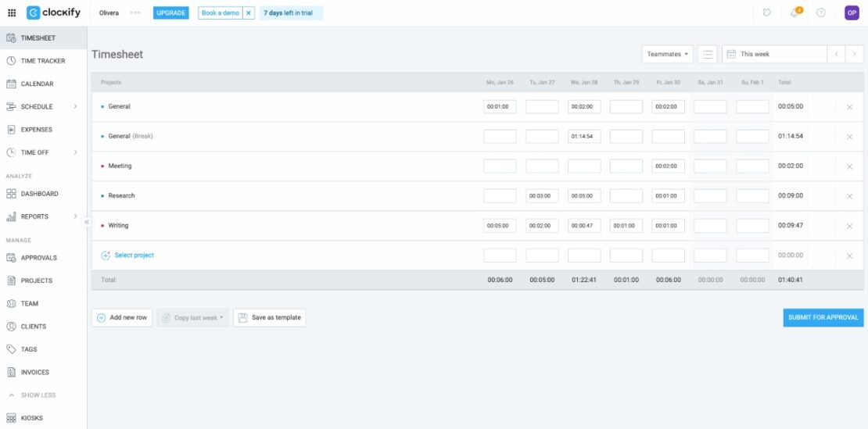The width and height of the screenshot is (868, 429).
Task: Click grand total 01:40:41
Action: [x=790, y=280]
